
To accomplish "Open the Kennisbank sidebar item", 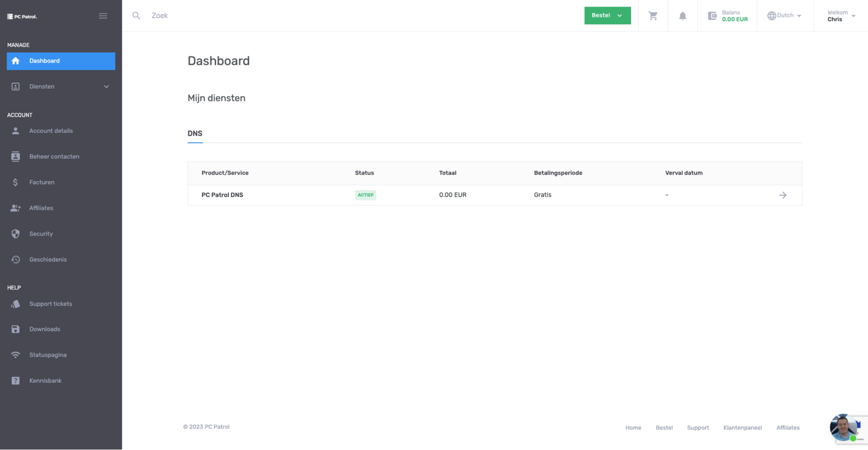I will 45,381.
